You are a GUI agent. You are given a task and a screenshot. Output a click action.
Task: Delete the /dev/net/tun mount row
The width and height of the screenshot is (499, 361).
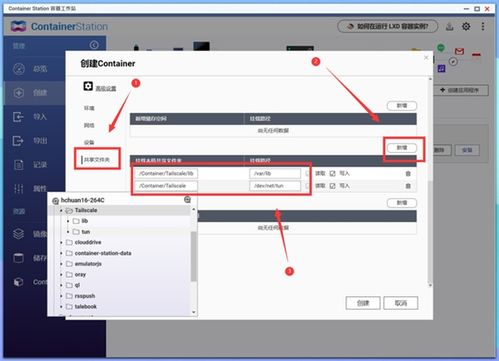(408, 186)
